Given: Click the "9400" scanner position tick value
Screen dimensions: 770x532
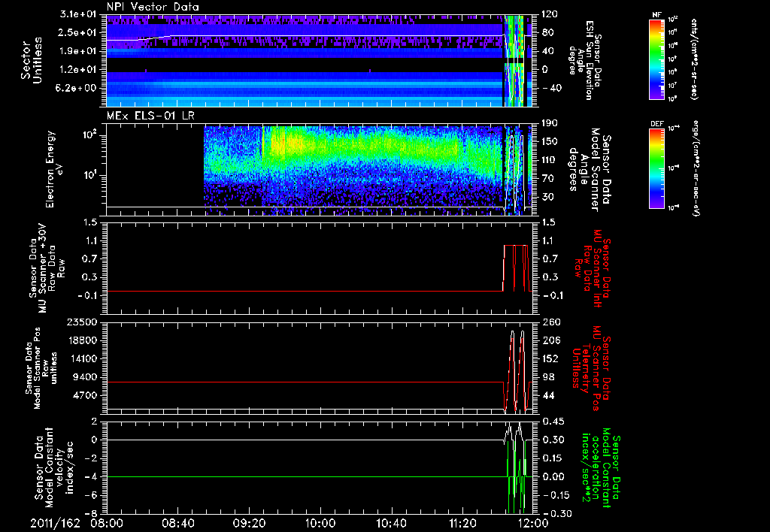Looking at the screenshot, I should tap(84, 377).
